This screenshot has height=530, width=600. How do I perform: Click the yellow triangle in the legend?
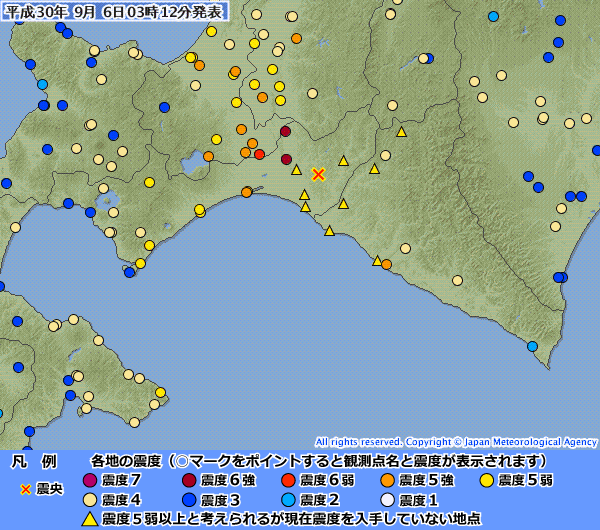[90, 519]
